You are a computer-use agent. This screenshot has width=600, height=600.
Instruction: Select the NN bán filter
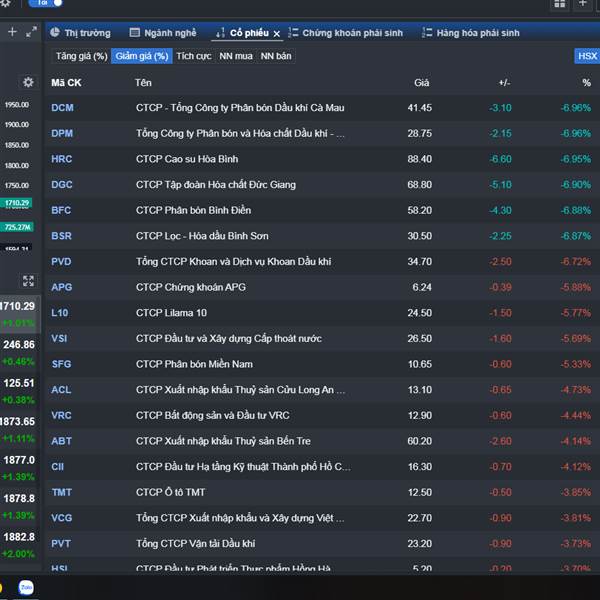[276, 56]
